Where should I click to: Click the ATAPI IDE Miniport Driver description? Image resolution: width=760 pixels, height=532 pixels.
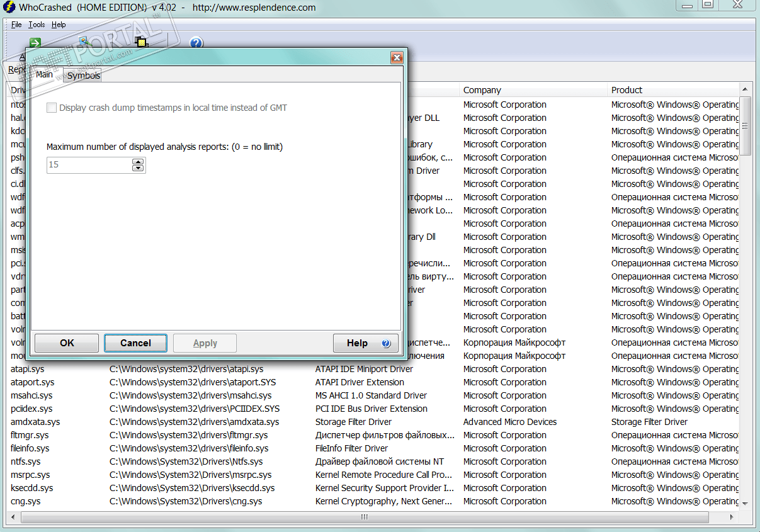tap(364, 369)
